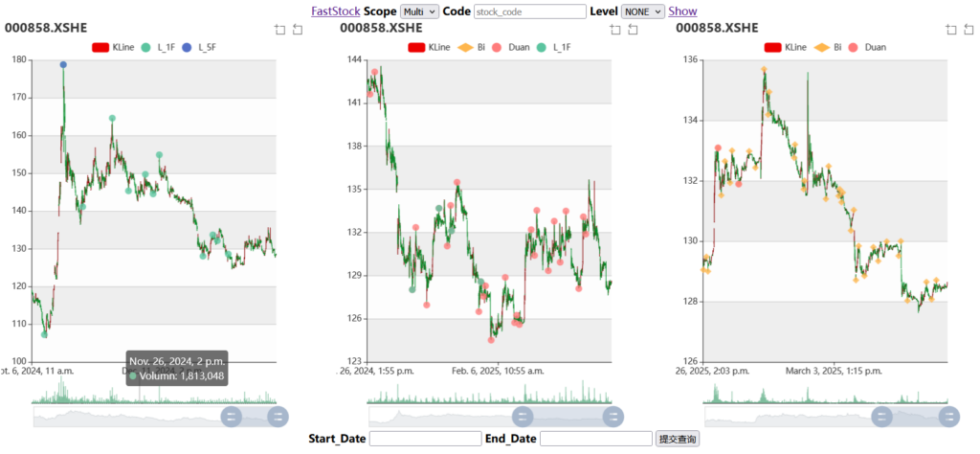The height and width of the screenshot is (454, 980).
Task: Click zoom reset icon on left chart
Action: coord(298,30)
